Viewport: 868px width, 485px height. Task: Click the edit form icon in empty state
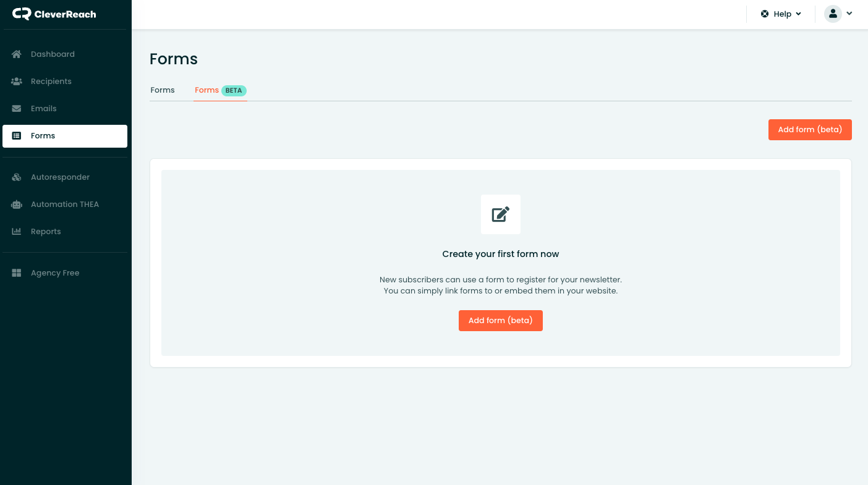tap(500, 214)
